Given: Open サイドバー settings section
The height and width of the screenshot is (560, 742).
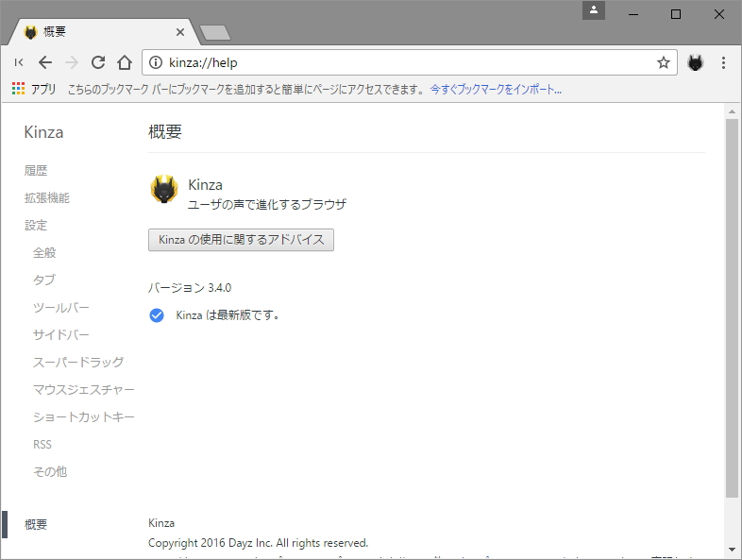Looking at the screenshot, I should click(x=61, y=334).
